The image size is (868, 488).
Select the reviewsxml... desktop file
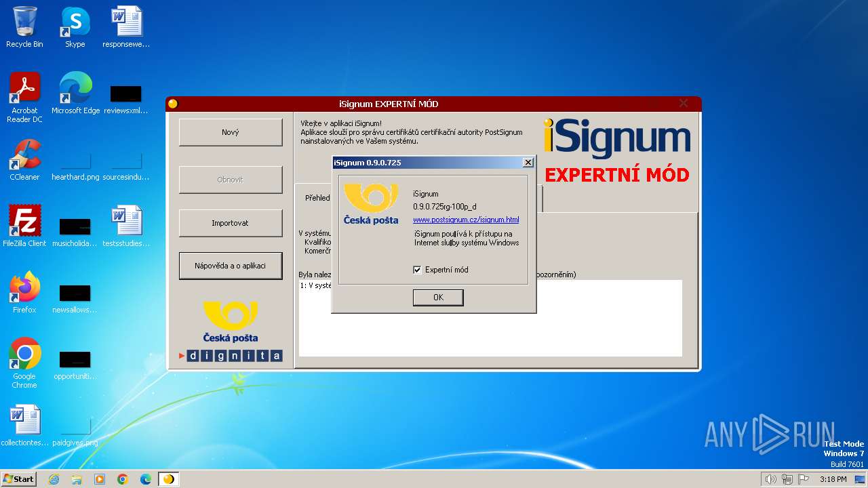click(x=126, y=99)
